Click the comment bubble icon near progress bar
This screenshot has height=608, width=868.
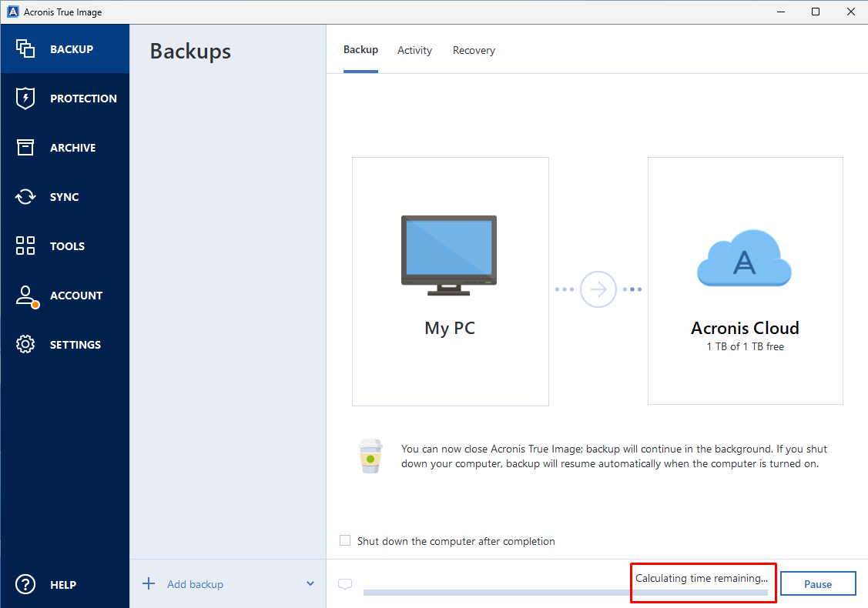click(345, 584)
